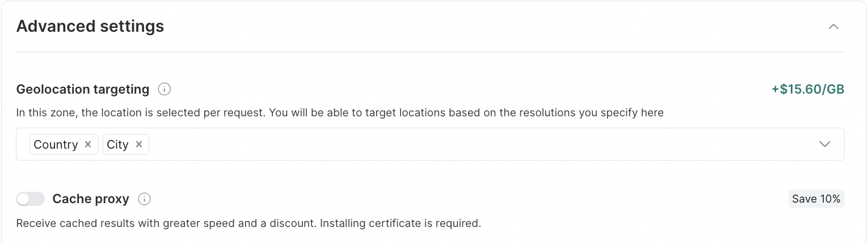Image resolution: width=868 pixels, height=244 pixels.
Task: Remove the City tag with its X
Action: [x=139, y=144]
